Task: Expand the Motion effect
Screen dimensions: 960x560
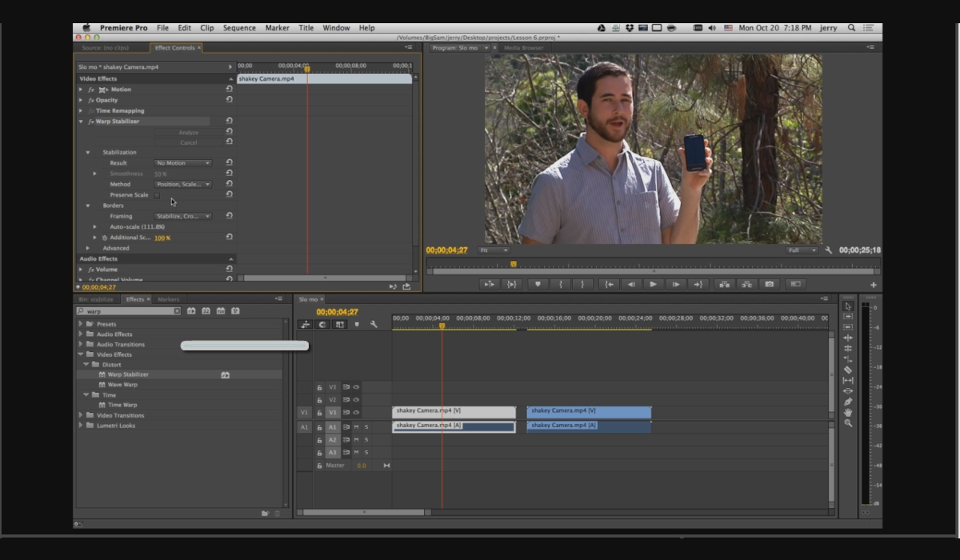Action: (x=81, y=90)
